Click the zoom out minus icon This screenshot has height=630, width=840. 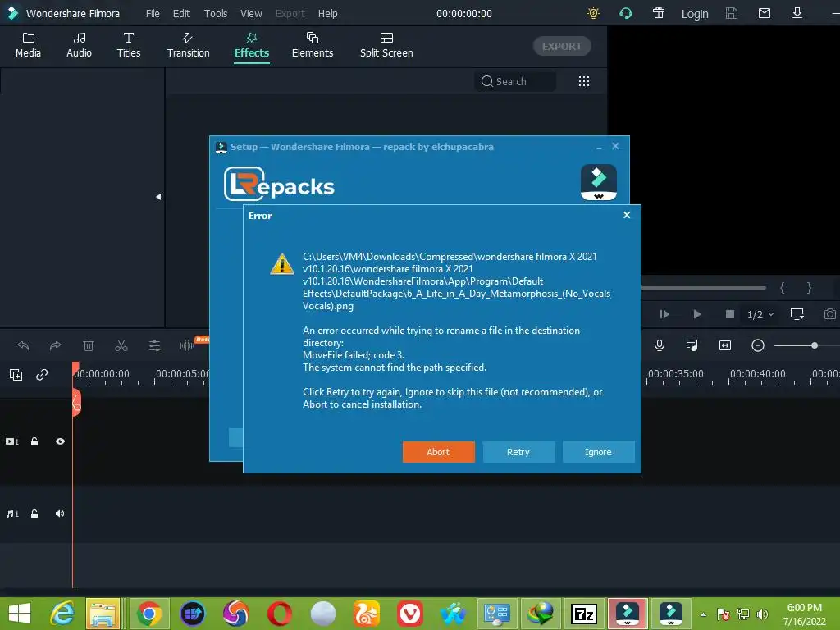tap(757, 345)
